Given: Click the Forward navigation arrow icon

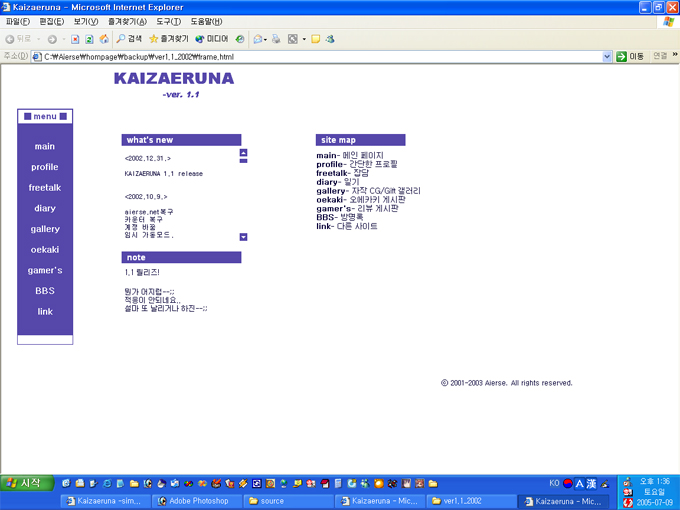Looking at the screenshot, I should tap(52, 39).
